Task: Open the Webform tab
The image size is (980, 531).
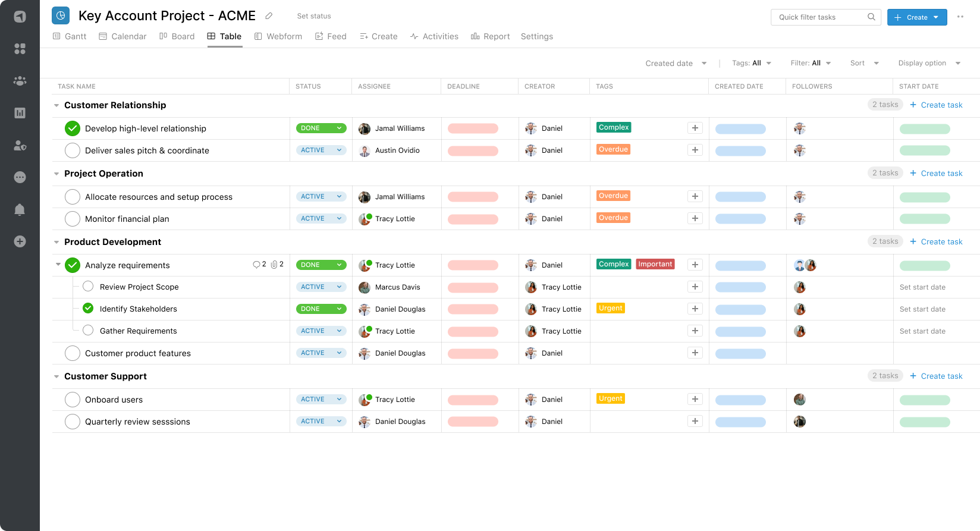Action: coord(278,36)
